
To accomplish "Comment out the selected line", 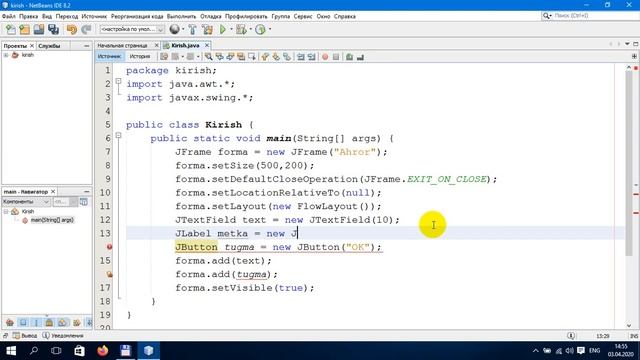I will (x=349, y=57).
